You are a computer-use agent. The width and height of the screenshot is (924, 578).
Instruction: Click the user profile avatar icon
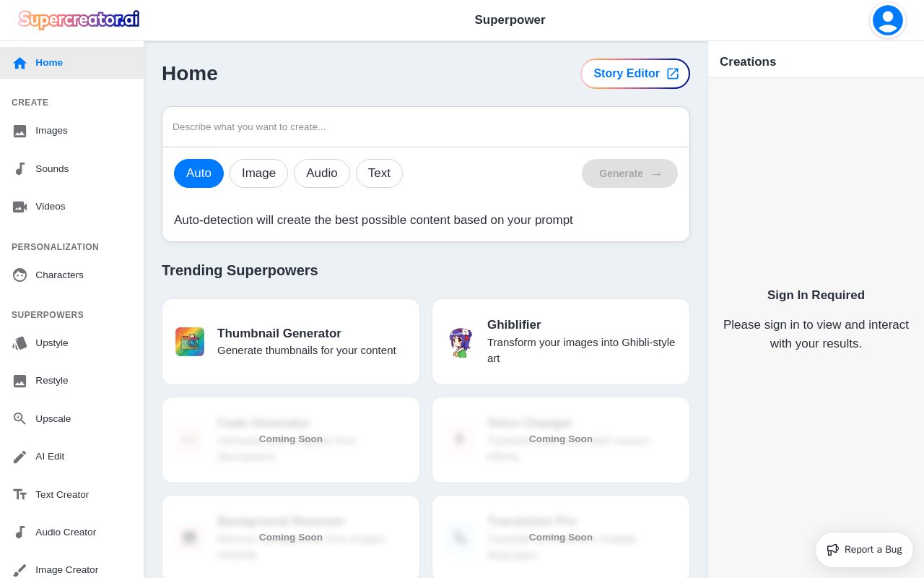(x=888, y=20)
